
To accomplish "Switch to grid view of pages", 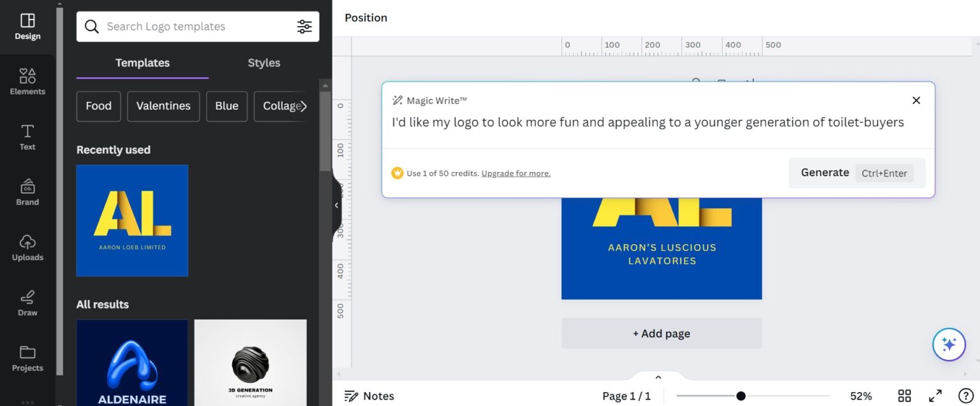I will [905, 395].
